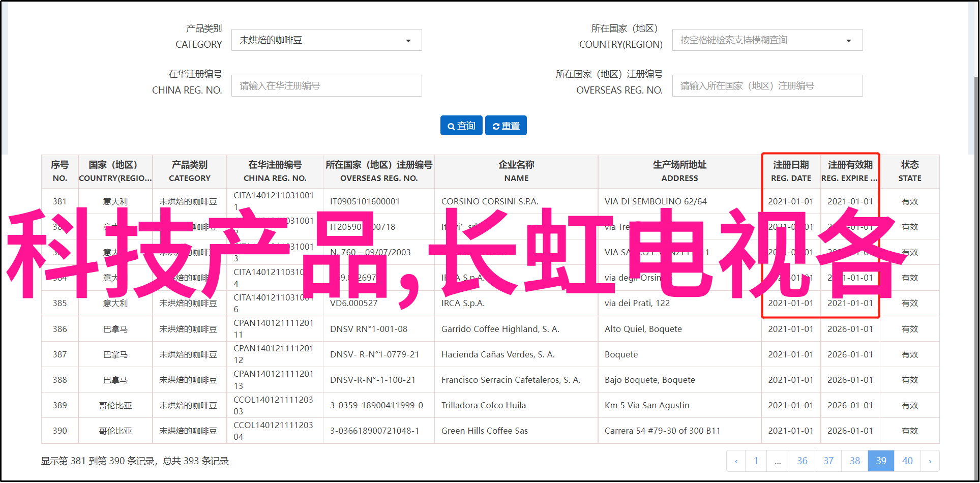
Task: Click the OVERSEAS REG. NO. input field
Action: 767,86
